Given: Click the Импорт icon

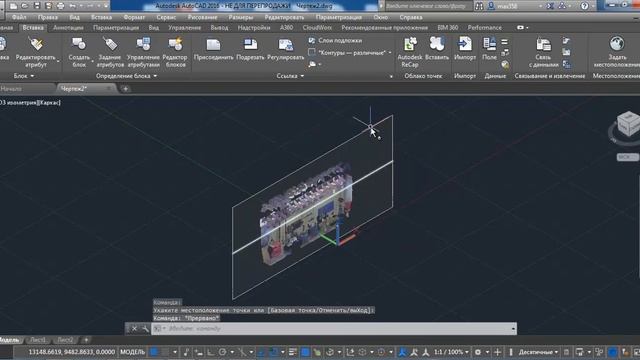Looking at the screenshot, I should coord(464,44).
